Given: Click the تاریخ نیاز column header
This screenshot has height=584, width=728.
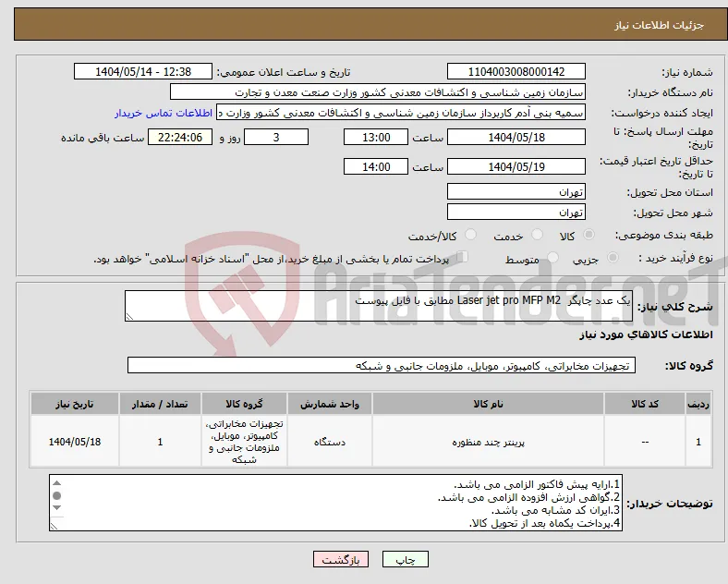Looking at the screenshot, I should 75,404.
